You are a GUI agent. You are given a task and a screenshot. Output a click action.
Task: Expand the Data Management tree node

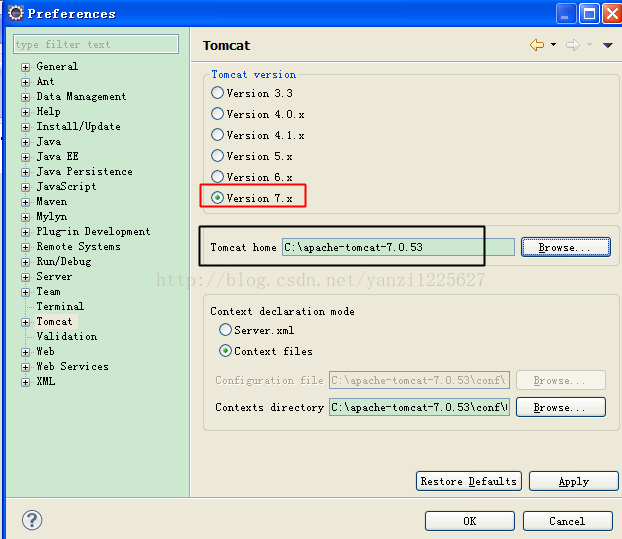point(25,97)
